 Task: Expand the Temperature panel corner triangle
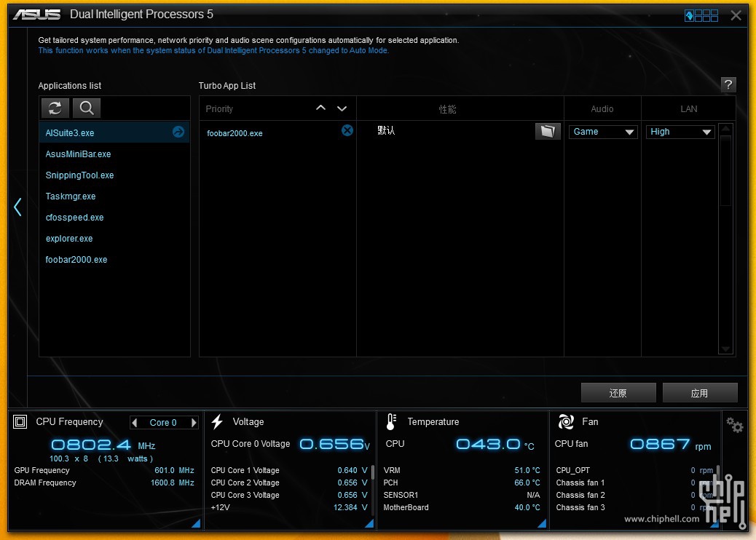pyautogui.click(x=542, y=523)
